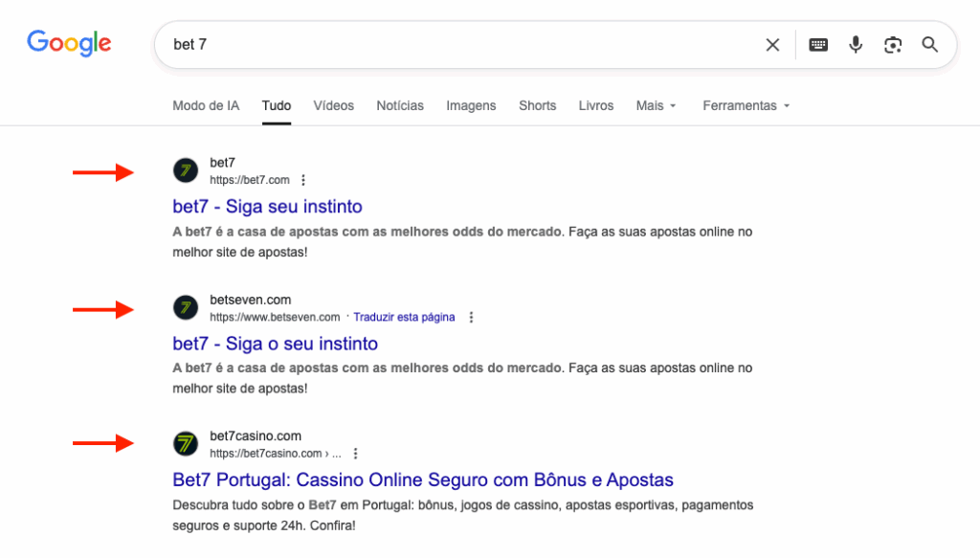Image resolution: width=980 pixels, height=558 pixels.
Task: Click inside the search input field
Action: tap(459, 45)
